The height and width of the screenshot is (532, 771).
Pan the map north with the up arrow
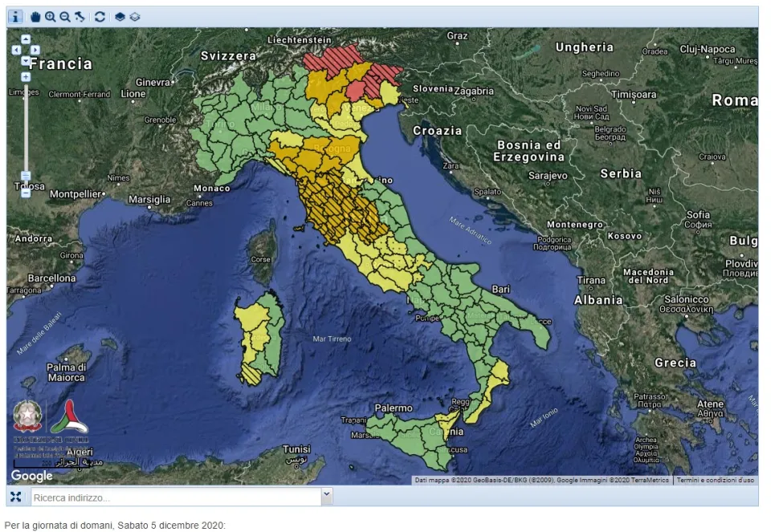click(x=26, y=39)
